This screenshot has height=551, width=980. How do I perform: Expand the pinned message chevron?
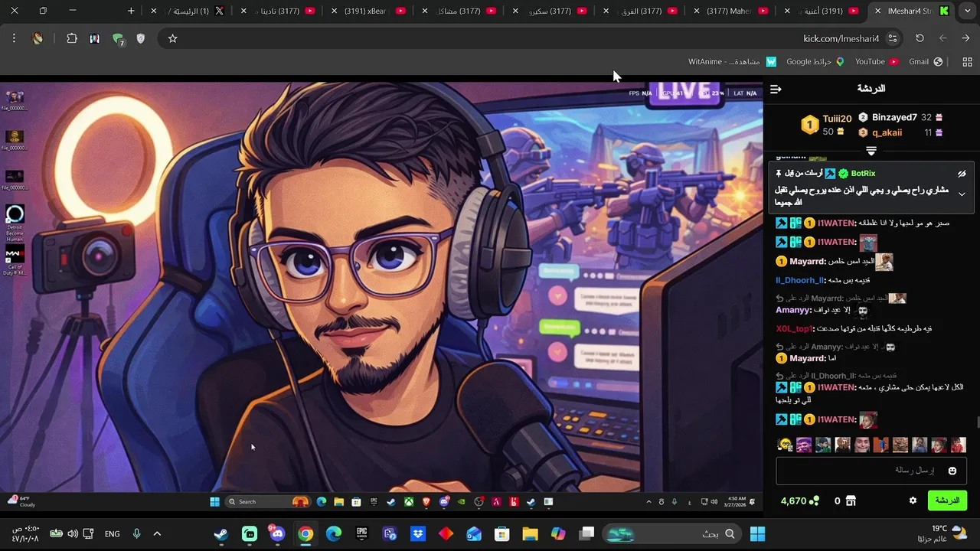[962, 194]
